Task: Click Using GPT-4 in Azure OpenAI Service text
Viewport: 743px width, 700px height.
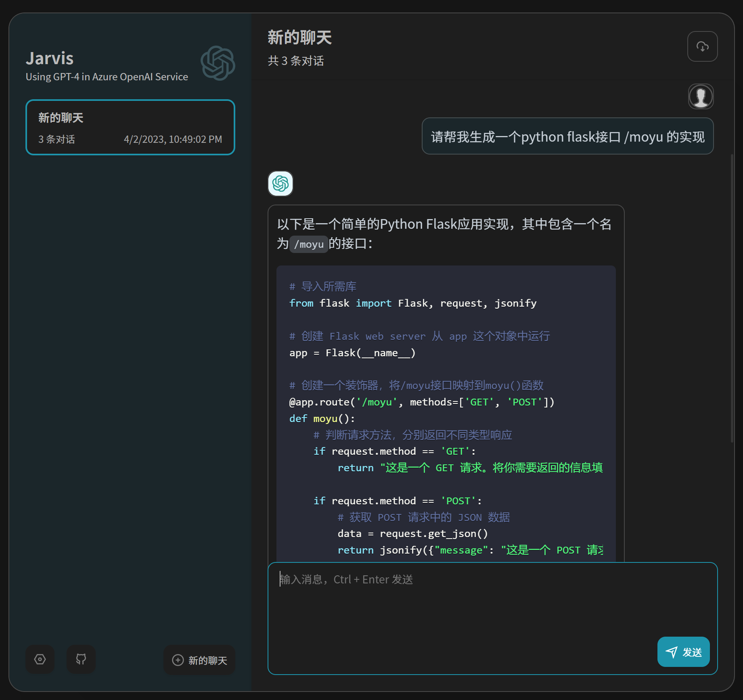Action: pyautogui.click(x=107, y=77)
